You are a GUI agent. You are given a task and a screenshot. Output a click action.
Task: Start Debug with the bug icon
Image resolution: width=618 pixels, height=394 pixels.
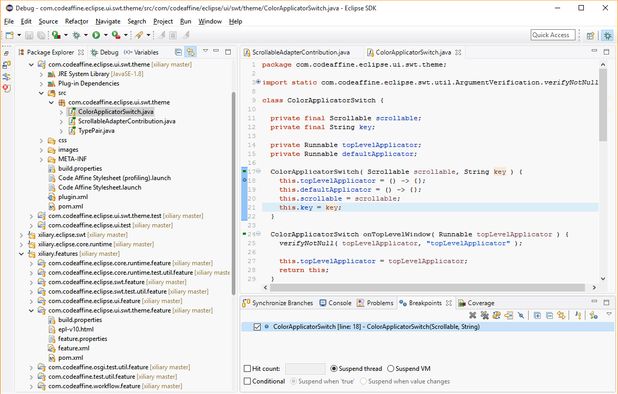click(x=76, y=35)
